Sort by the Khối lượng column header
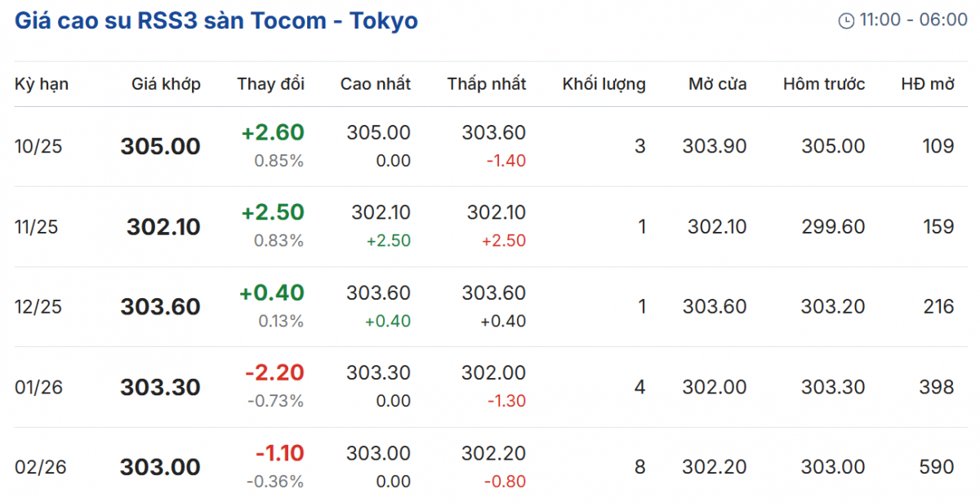The width and height of the screenshot is (980, 503). 604,84
